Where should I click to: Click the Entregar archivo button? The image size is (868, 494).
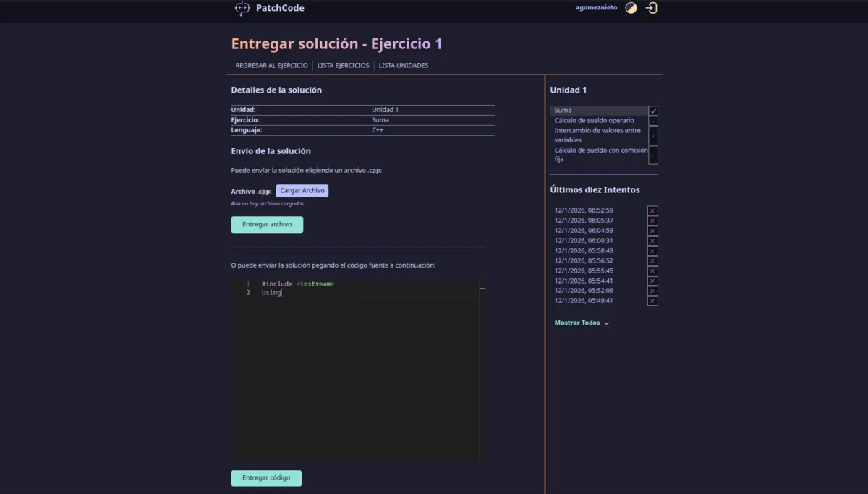click(x=267, y=224)
